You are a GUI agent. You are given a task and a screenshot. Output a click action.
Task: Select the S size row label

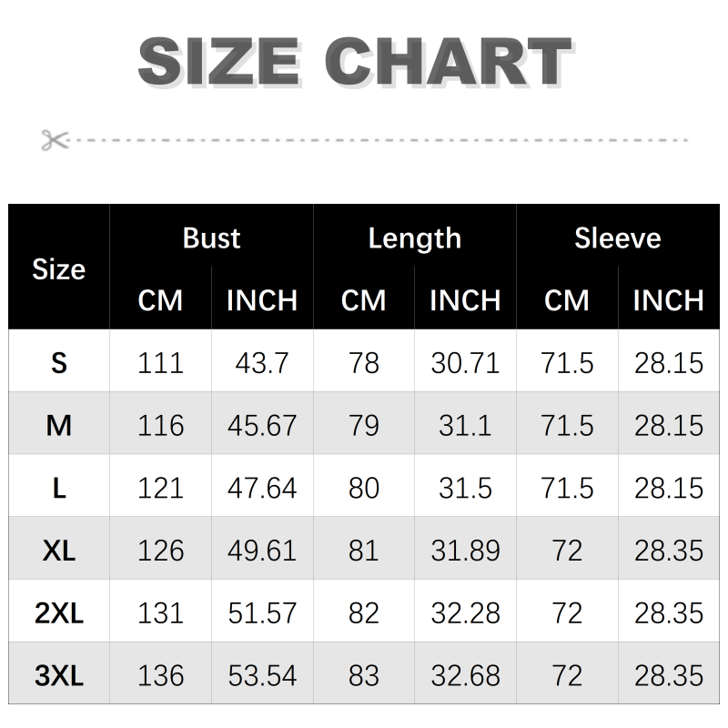tap(59, 363)
